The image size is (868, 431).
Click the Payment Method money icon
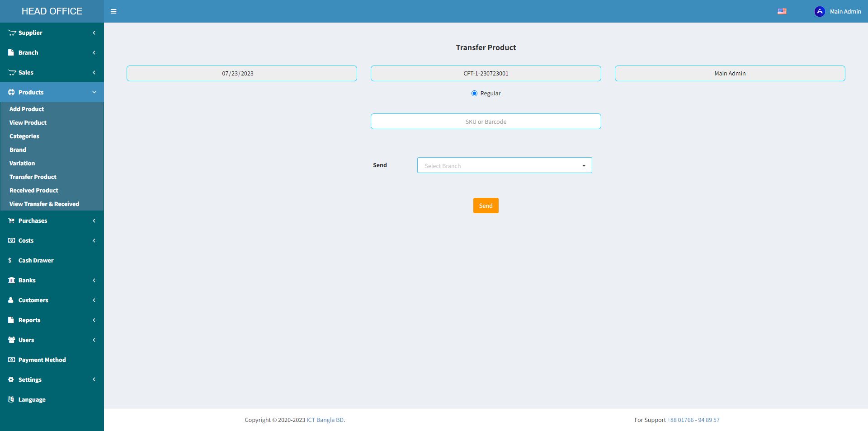point(12,360)
